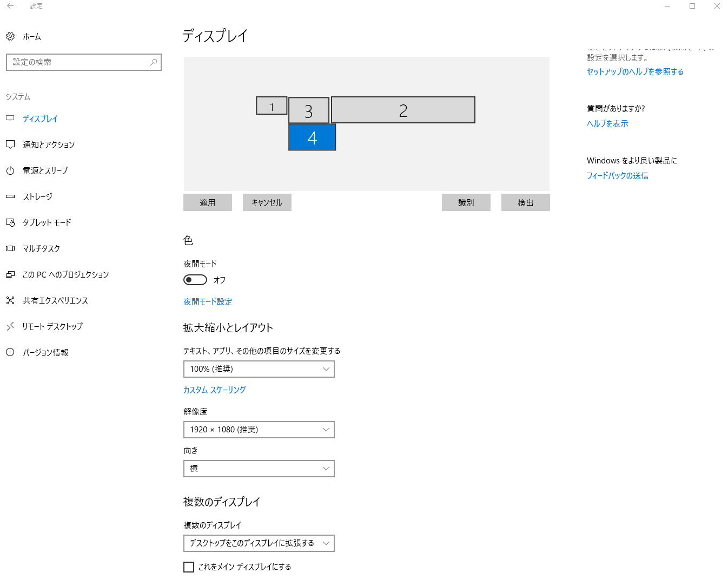728x579 pixels.
Task: Select display 4 in the layout
Action: 312,137
